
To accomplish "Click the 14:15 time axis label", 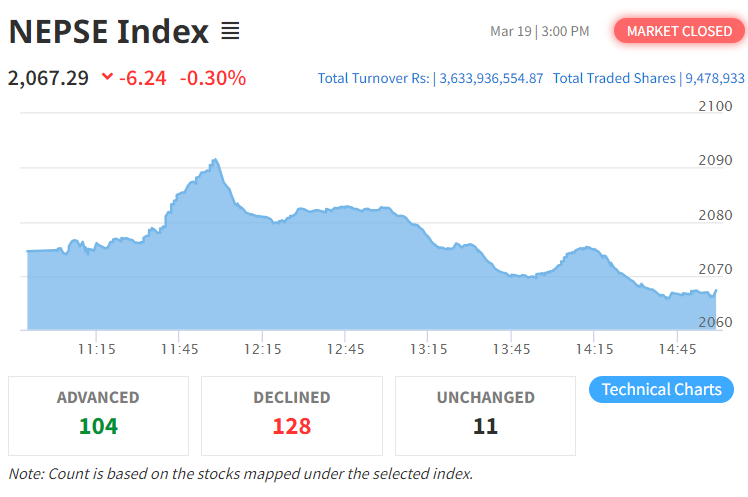I will click(595, 348).
